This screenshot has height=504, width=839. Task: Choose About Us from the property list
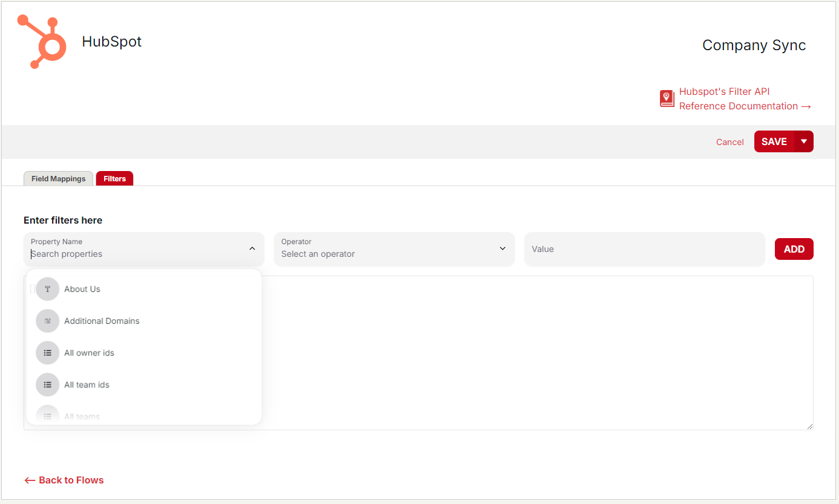point(144,289)
